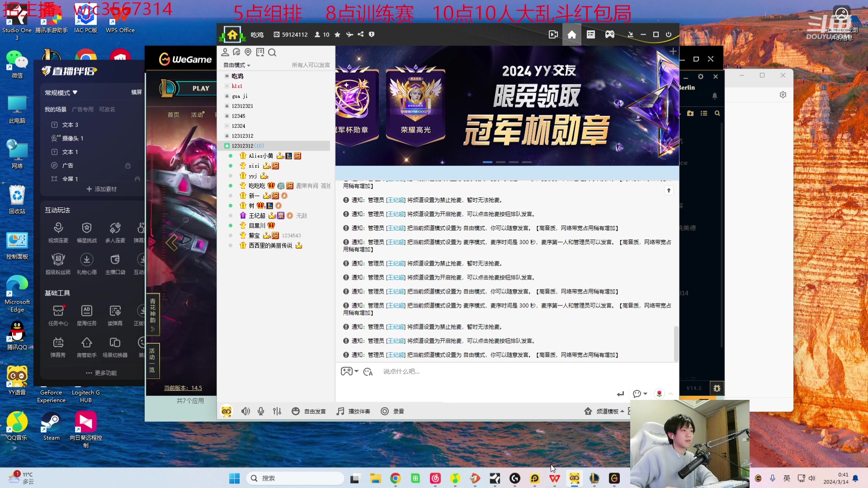Click the scroll-to-top arrow in chat log

[x=669, y=190]
